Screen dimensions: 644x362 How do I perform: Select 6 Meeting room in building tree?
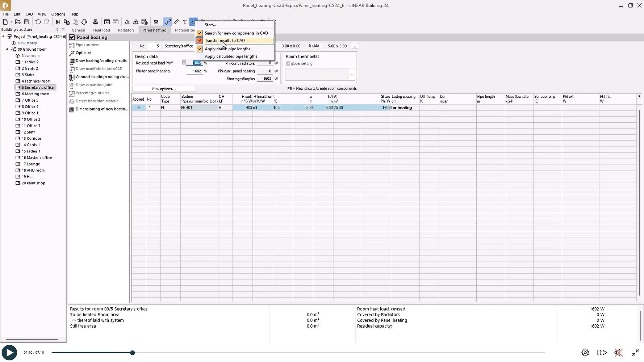(35, 94)
